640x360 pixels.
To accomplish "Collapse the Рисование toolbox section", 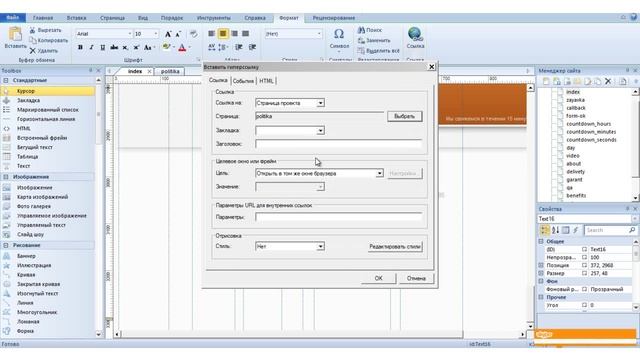I will tap(6, 245).
